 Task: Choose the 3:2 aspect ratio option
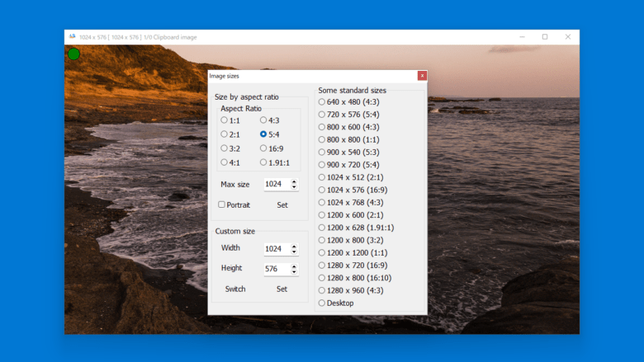pos(230,148)
